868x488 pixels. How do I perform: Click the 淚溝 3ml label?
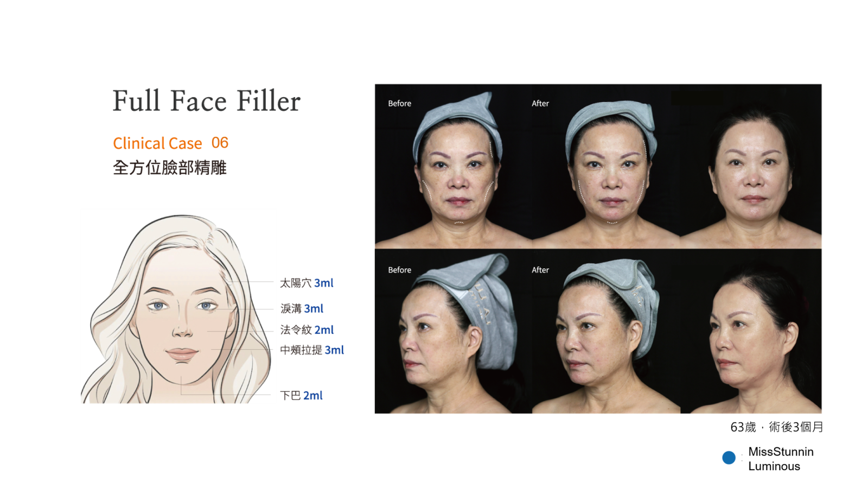(x=302, y=308)
